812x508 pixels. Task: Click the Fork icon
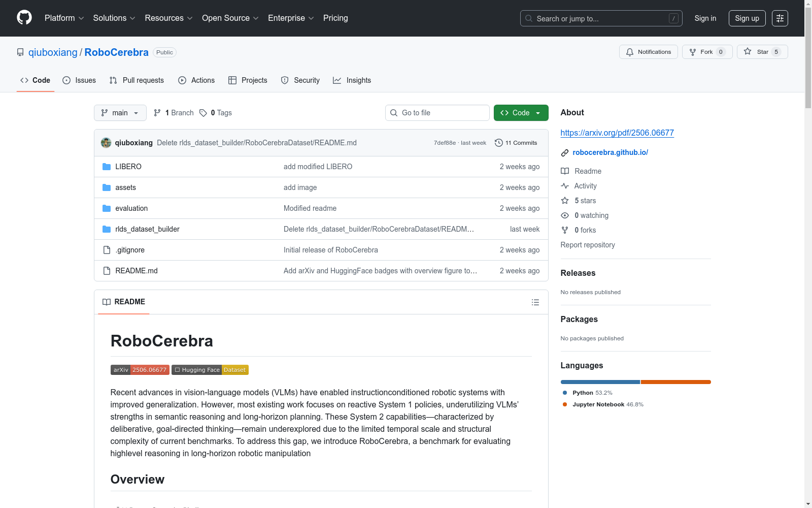point(693,52)
